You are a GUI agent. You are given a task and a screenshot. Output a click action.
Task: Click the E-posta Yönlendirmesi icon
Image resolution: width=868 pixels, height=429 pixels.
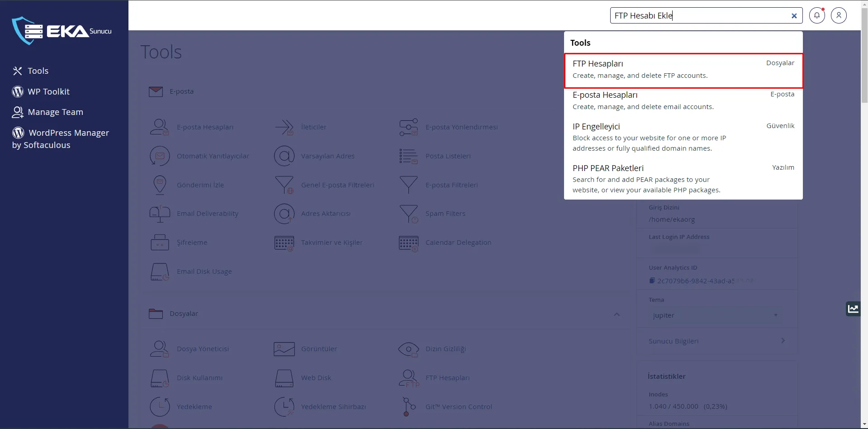coord(408,127)
